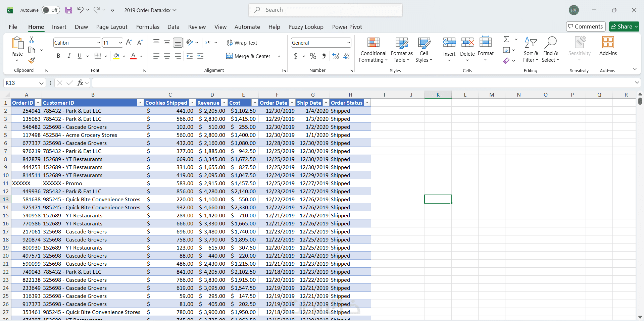Open the Add-ins pane
644x321 pixels.
pyautogui.click(x=608, y=46)
